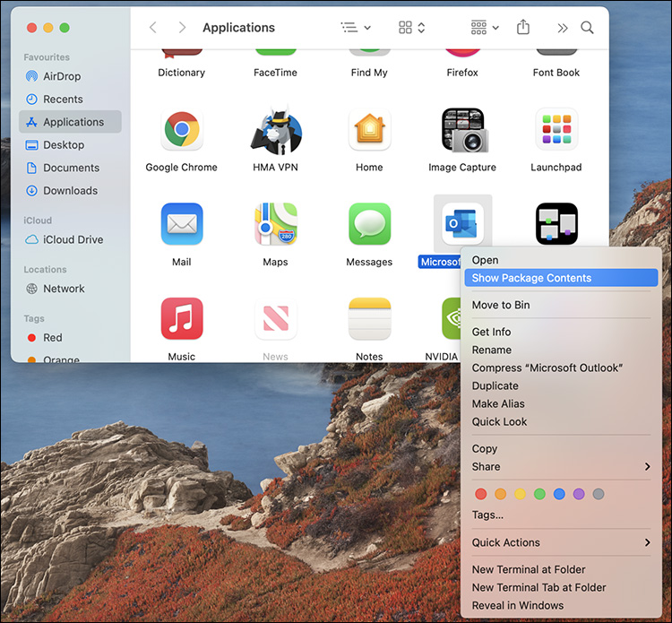Choose Rename from context menu
This screenshot has width=672, height=623.
[561, 350]
